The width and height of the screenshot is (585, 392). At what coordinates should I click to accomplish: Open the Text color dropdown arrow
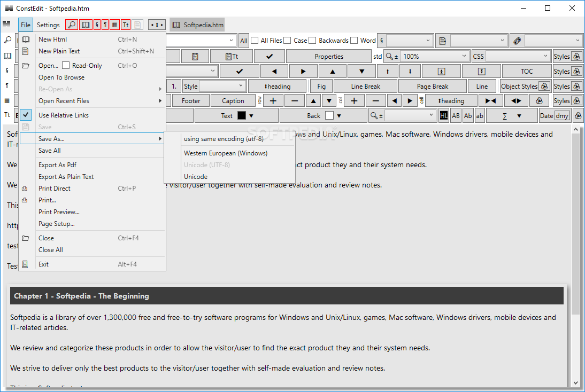[251, 116]
